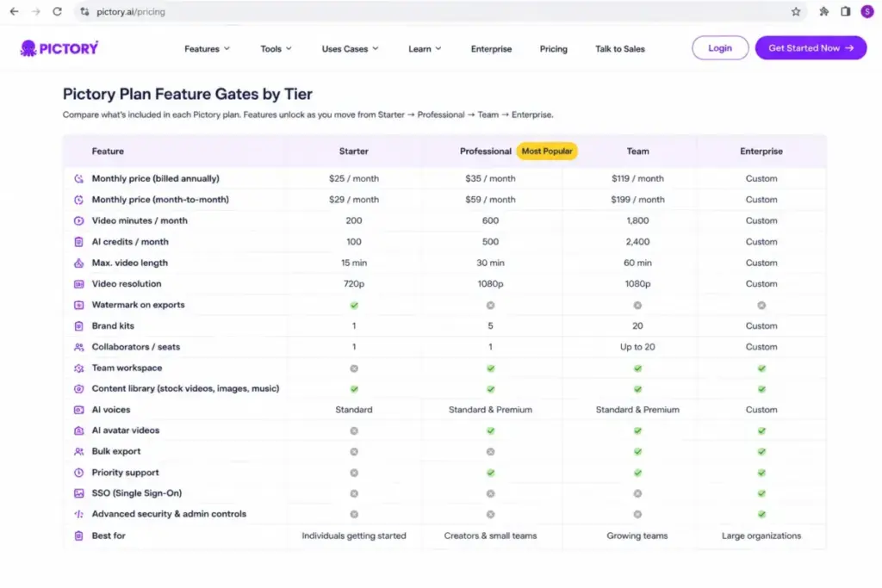This screenshot has width=882, height=588.
Task: Go forward with the browser forward arrow
Action: [x=36, y=11]
